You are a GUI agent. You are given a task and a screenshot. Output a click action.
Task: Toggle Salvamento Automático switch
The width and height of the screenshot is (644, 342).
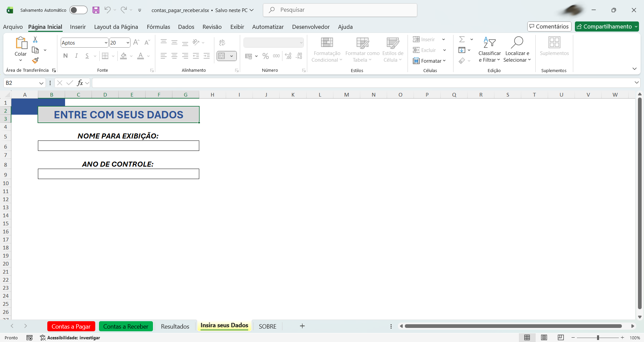78,10
